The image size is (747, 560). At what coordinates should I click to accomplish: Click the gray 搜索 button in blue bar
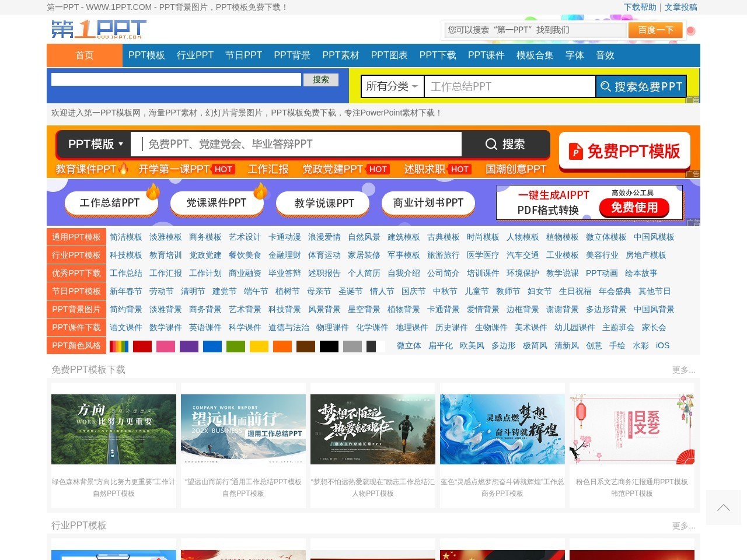pos(321,79)
